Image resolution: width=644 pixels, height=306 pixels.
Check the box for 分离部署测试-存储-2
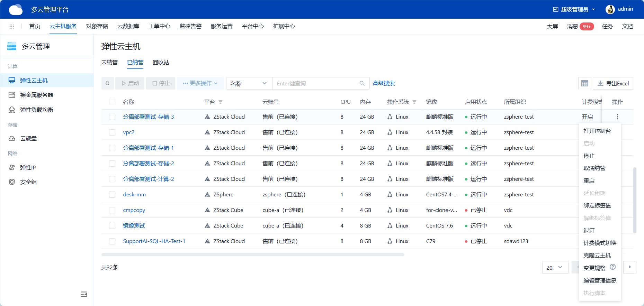pos(112,164)
